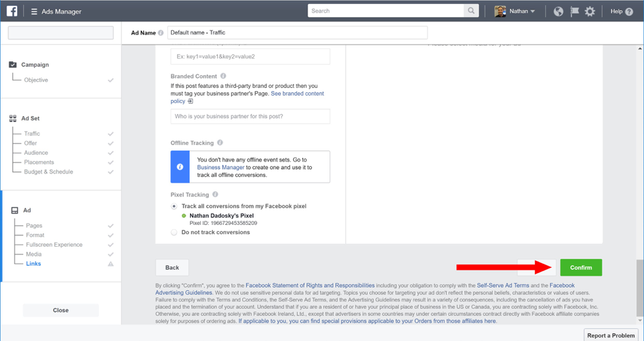Click the business partner input field
The height and width of the screenshot is (341, 644).
[x=250, y=117]
